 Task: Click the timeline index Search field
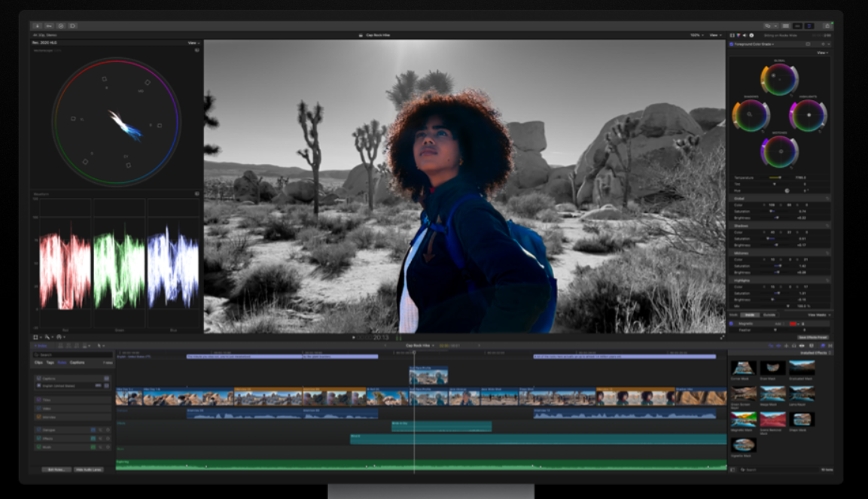pos(73,354)
